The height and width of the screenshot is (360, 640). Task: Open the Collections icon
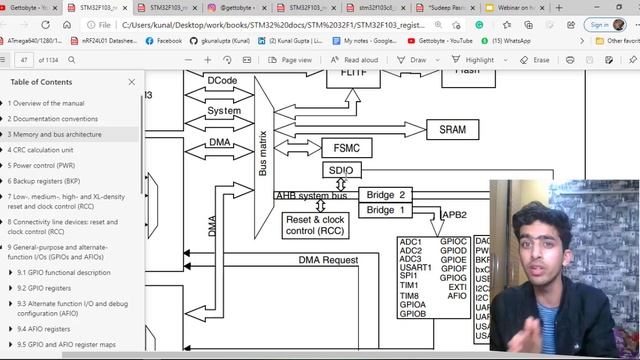coord(529,25)
